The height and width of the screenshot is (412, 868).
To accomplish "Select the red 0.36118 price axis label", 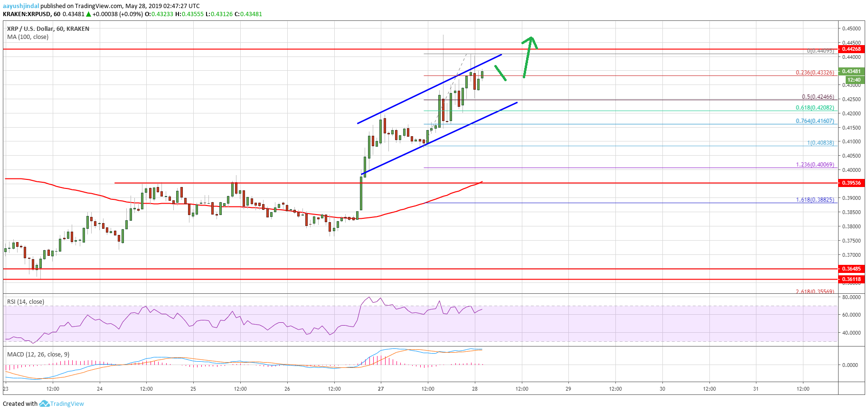I will pos(851,279).
